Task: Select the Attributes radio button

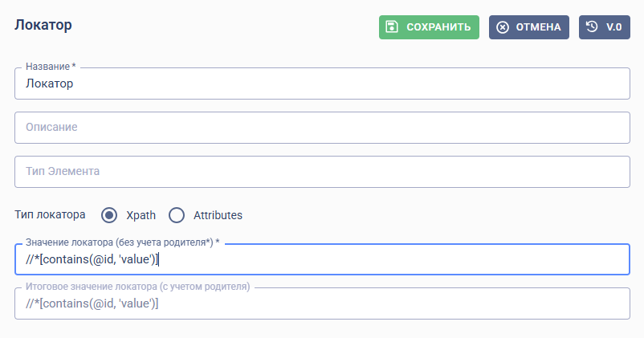Action: tap(177, 215)
